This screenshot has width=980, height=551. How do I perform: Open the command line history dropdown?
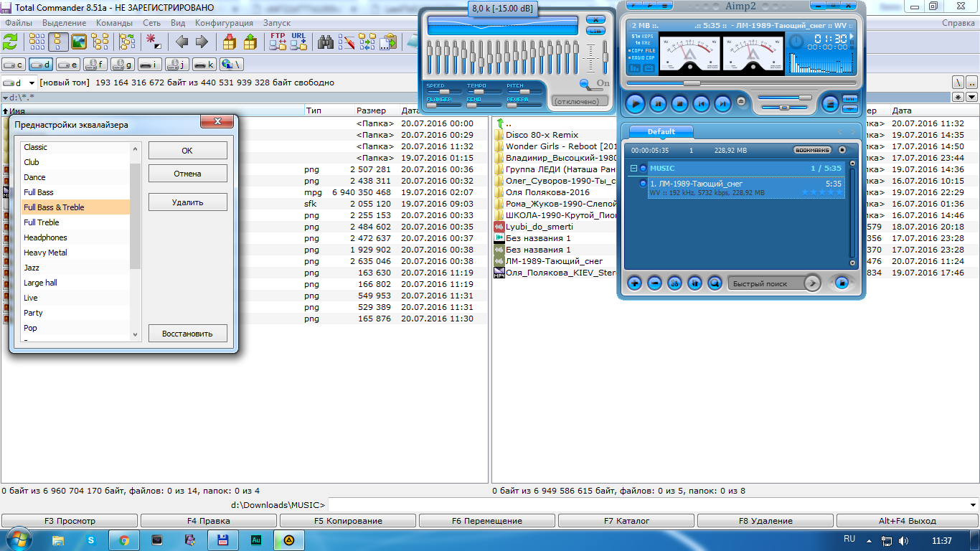[973, 505]
